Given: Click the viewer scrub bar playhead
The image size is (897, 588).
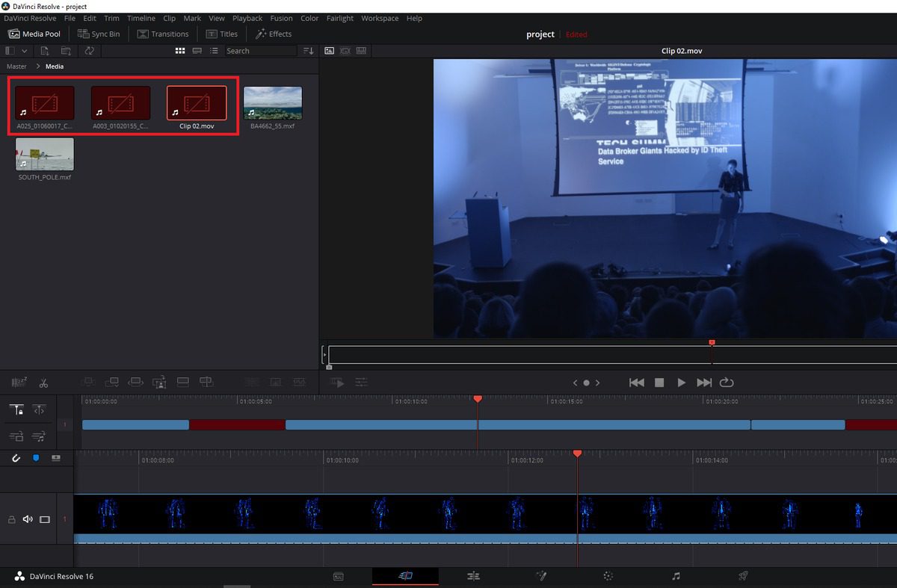Looking at the screenshot, I should pyautogui.click(x=712, y=344).
